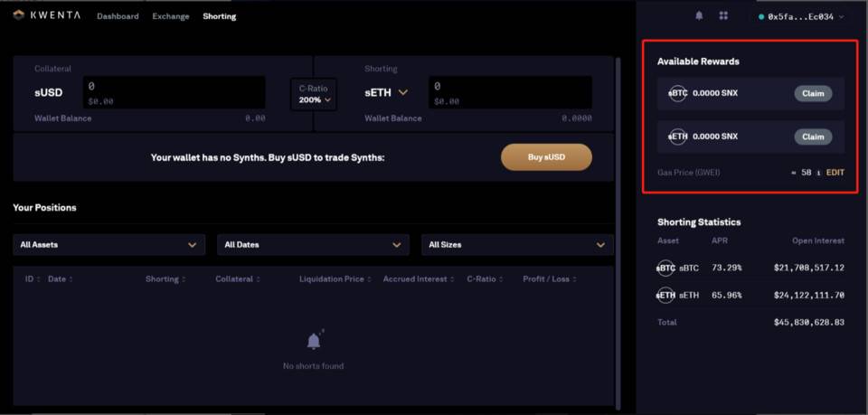868x415 pixels.
Task: Click the sBTC icon in Available Rewards
Action: 678,93
